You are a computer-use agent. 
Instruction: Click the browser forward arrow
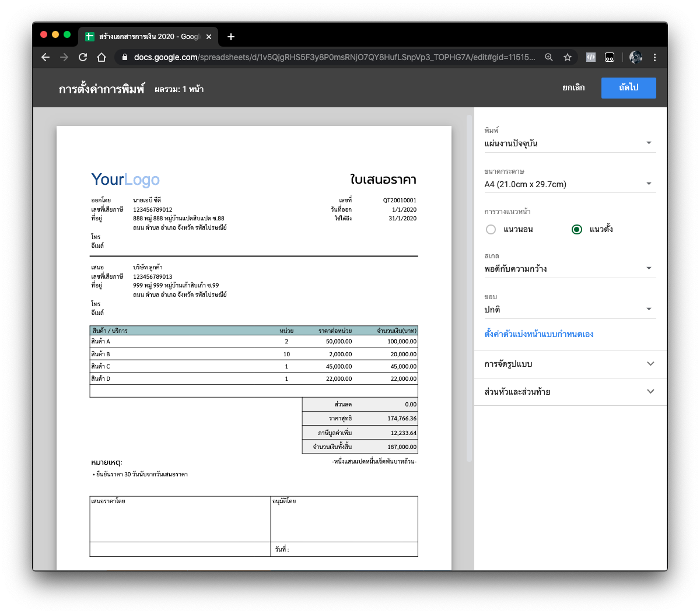(64, 57)
